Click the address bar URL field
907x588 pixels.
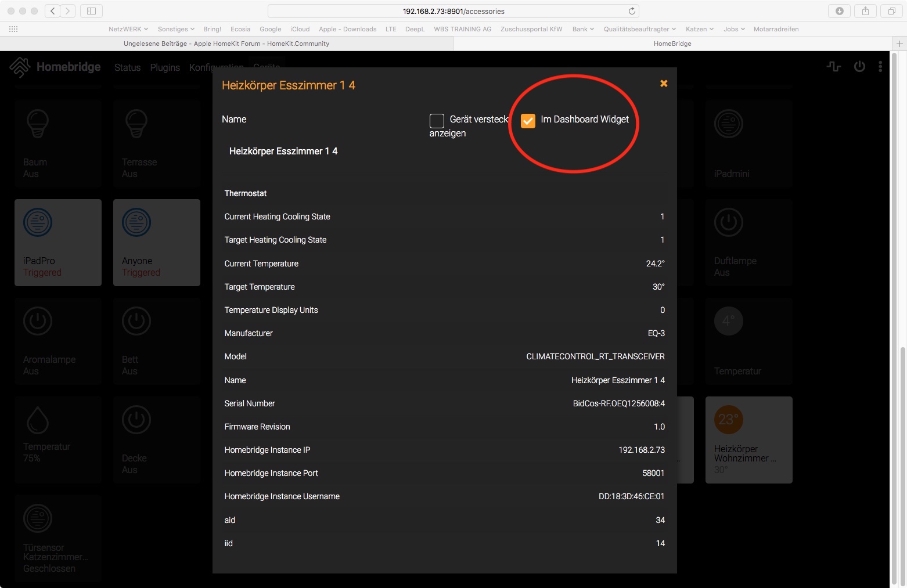pos(453,11)
